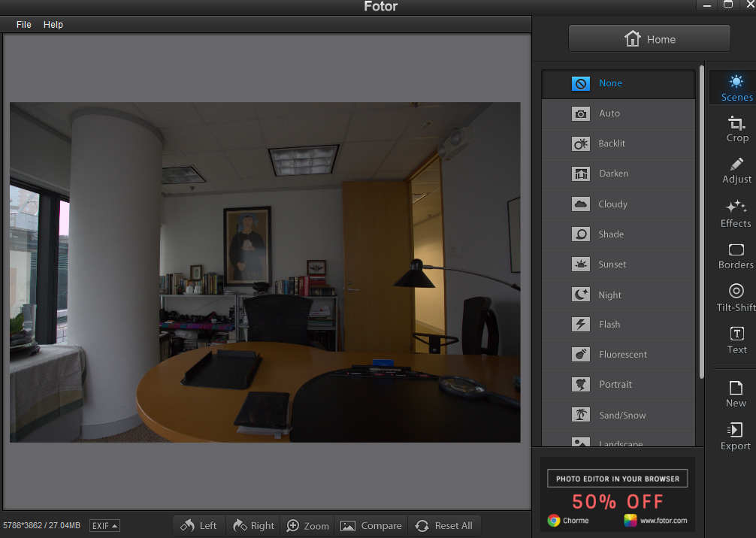The image size is (756, 538).
Task: Select the Flash scene lightning icon
Action: tap(580, 325)
